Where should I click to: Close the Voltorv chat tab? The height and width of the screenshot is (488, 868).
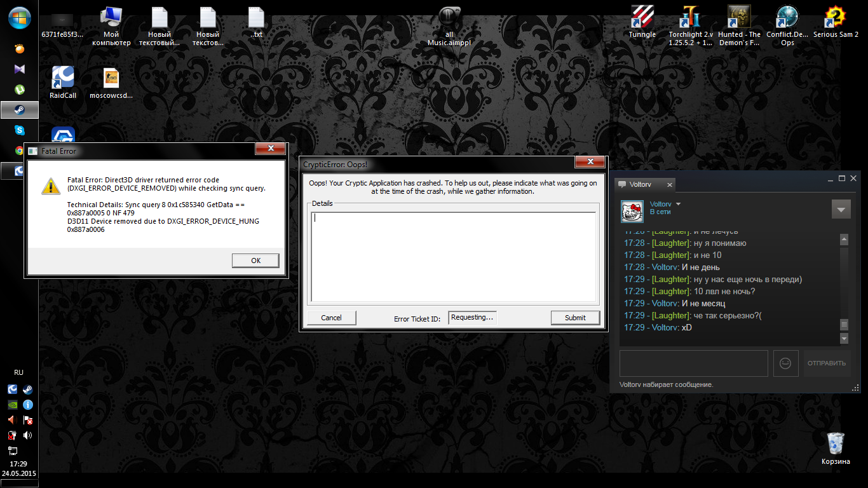point(669,184)
